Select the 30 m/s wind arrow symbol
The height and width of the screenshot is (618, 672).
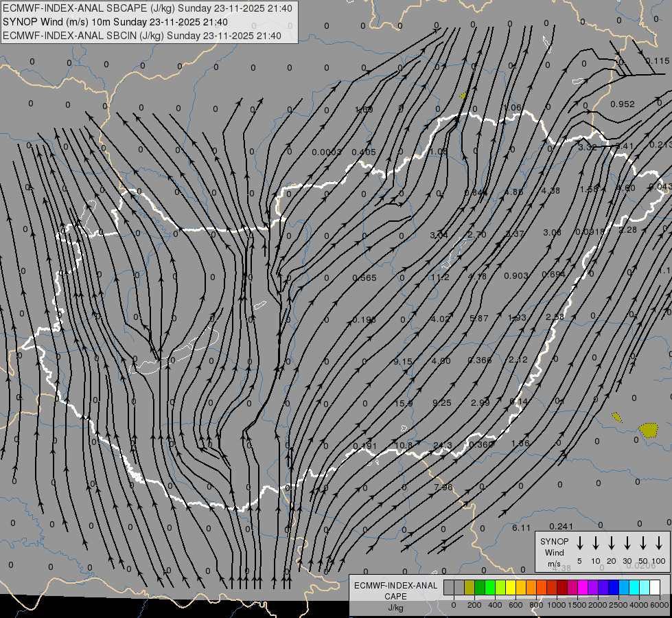627,543
